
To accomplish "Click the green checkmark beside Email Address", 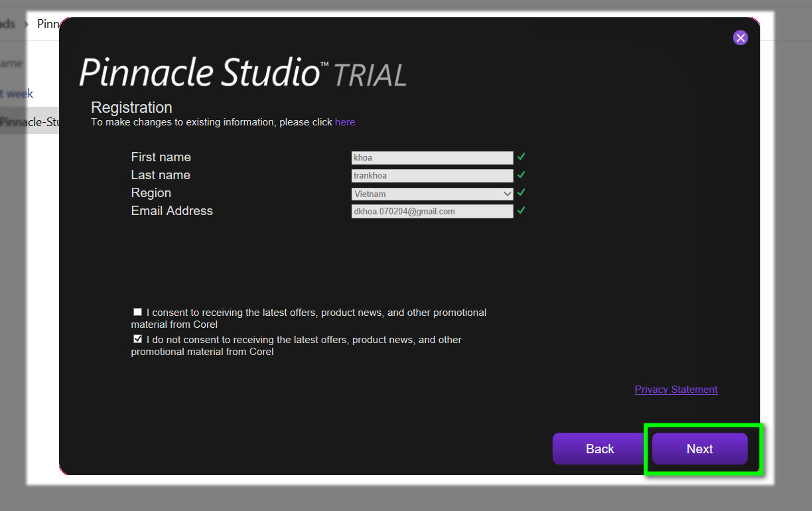I will (x=521, y=210).
